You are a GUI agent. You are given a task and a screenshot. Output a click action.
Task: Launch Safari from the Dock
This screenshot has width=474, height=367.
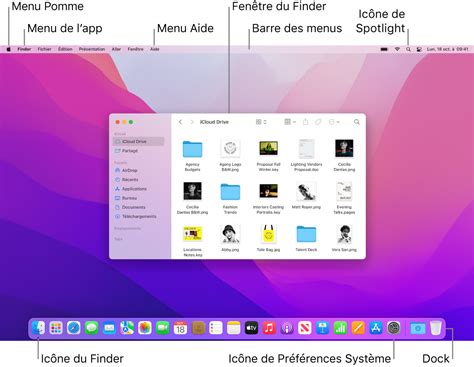point(74,328)
